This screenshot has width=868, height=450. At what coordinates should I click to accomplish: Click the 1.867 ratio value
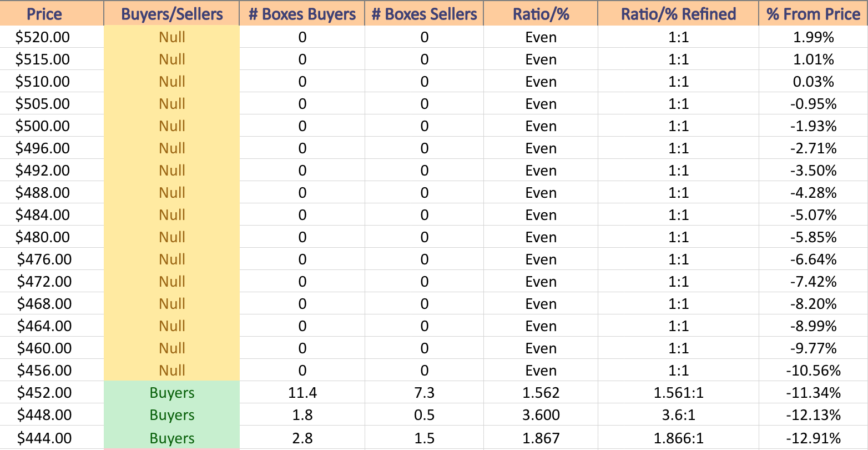point(541,438)
